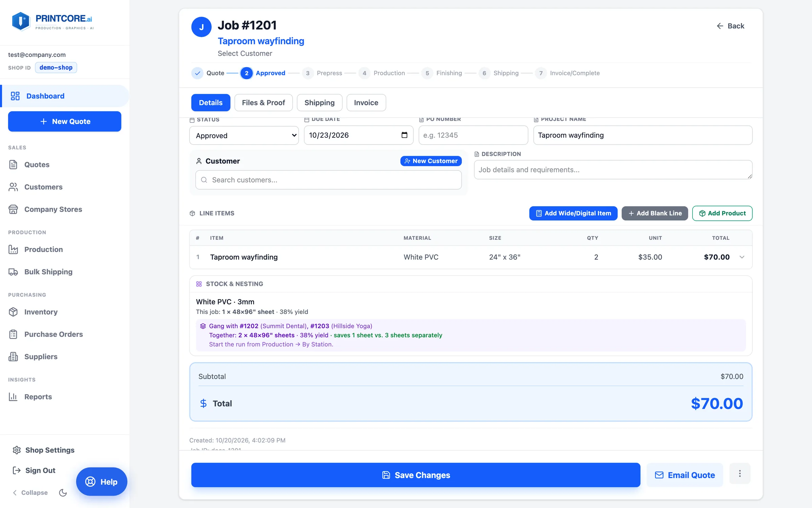Click the Help lifebuoy icon
Image resolution: width=812 pixels, height=508 pixels.
[x=90, y=482]
